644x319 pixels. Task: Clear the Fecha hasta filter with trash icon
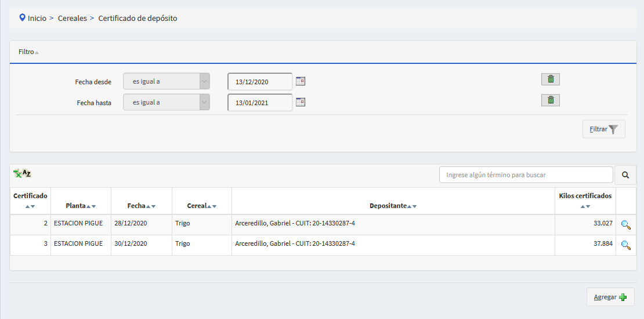[x=551, y=100]
